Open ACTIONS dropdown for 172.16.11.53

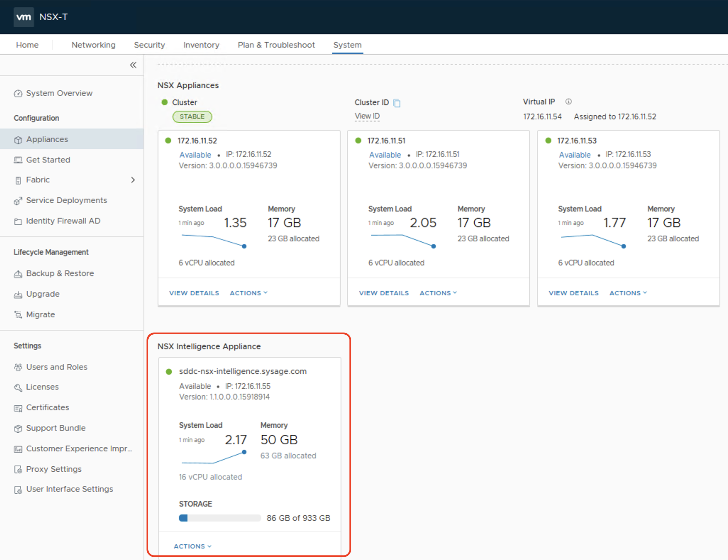point(628,293)
